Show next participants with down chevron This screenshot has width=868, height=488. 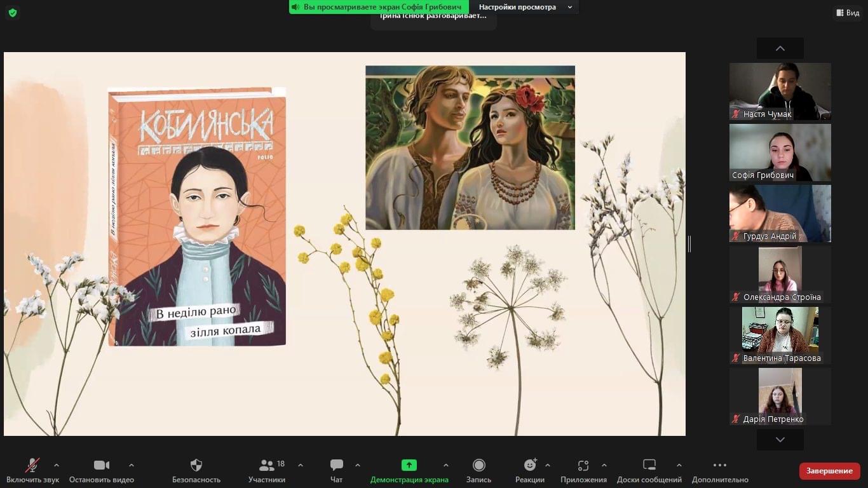[780, 440]
